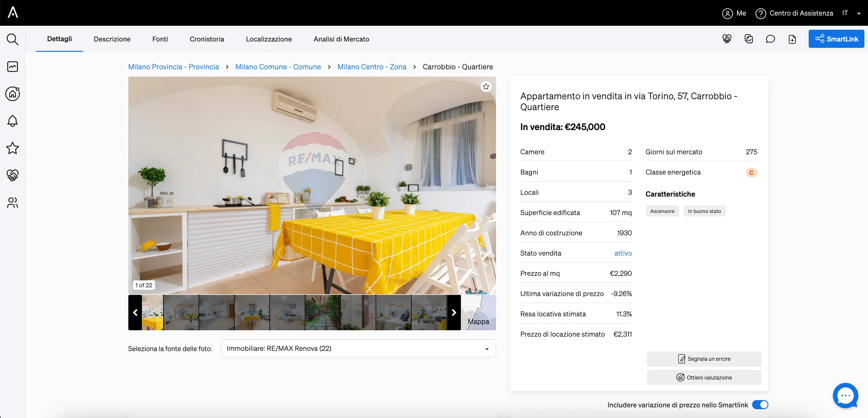Click the energy class C badge
This screenshot has width=868, height=418.
pos(751,173)
